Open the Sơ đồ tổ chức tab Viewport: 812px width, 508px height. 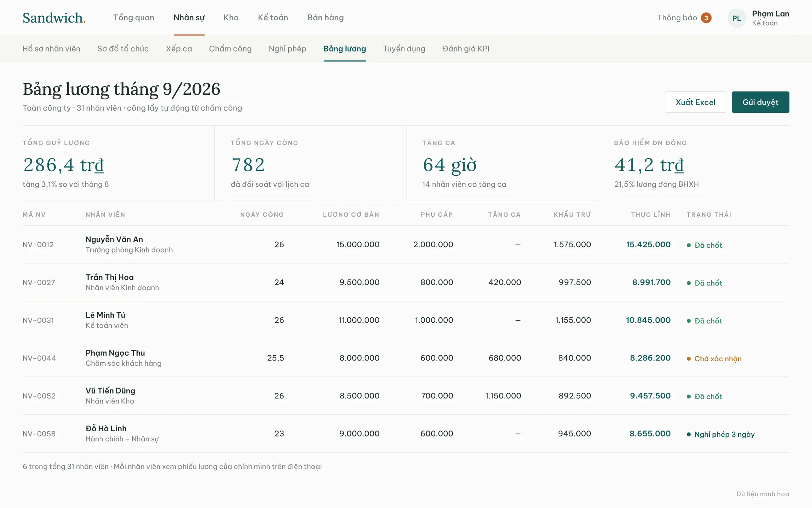click(123, 49)
